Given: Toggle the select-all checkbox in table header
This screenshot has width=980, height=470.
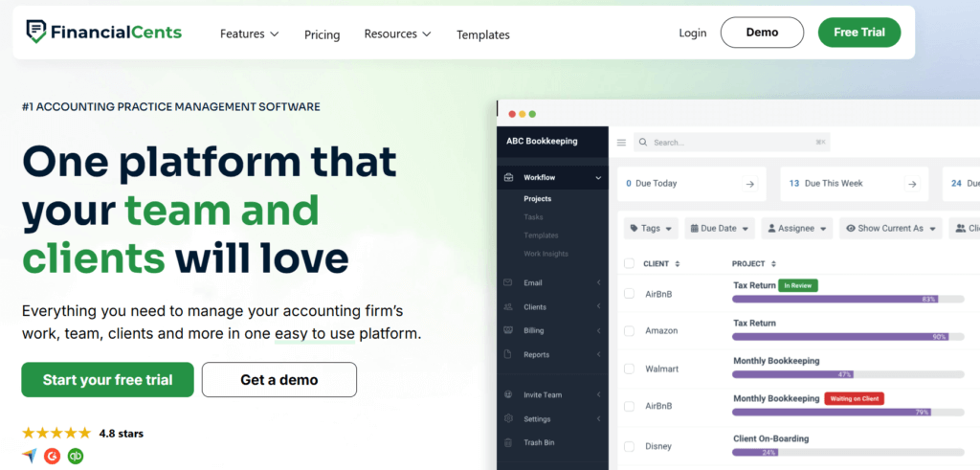Looking at the screenshot, I should pyautogui.click(x=629, y=263).
